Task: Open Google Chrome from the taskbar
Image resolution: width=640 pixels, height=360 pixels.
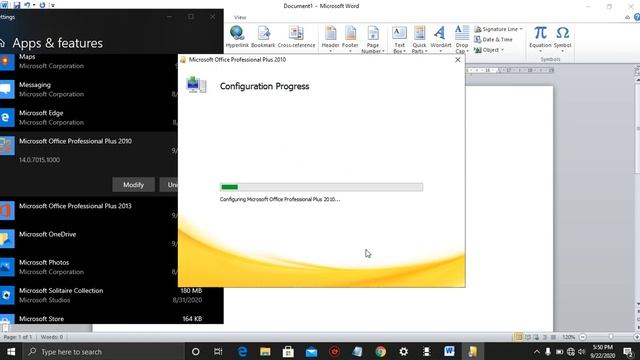Action: click(380, 351)
